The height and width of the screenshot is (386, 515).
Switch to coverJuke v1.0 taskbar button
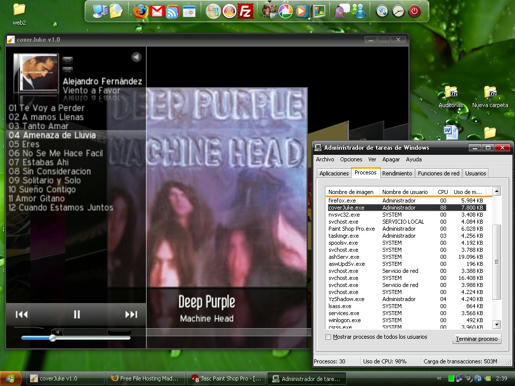pyautogui.click(x=65, y=379)
